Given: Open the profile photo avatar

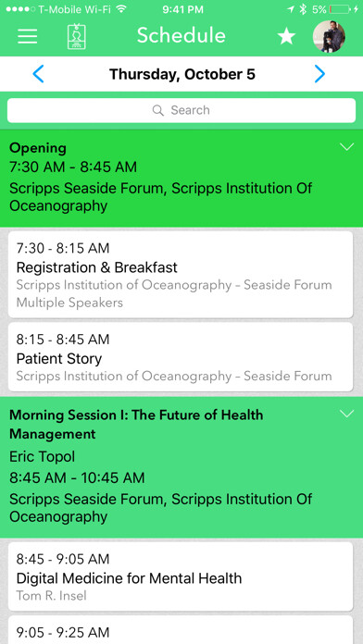Looking at the screenshot, I should (329, 37).
